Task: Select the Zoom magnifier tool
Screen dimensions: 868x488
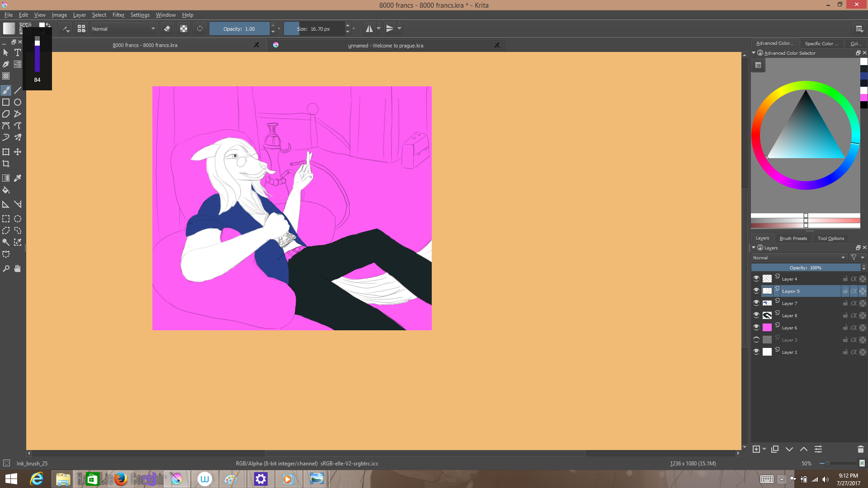Action: coord(6,268)
